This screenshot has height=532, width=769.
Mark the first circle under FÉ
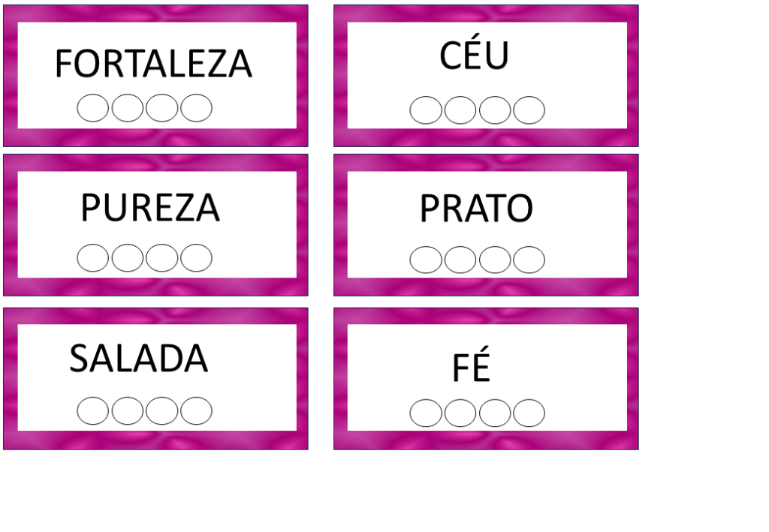point(426,413)
